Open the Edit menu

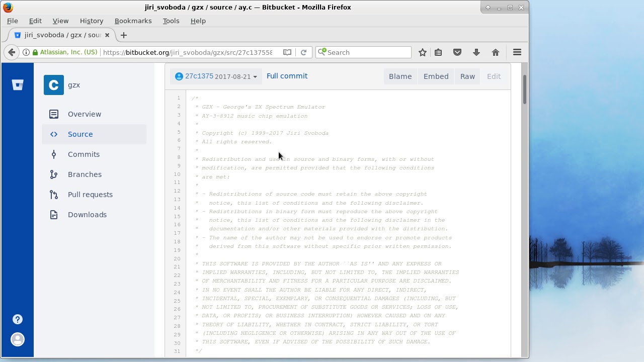coord(35,21)
